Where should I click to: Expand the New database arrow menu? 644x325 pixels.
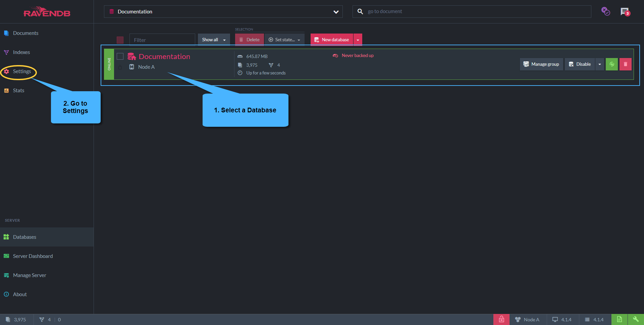coord(358,40)
